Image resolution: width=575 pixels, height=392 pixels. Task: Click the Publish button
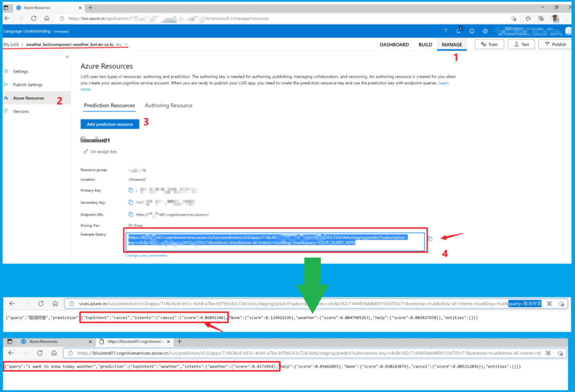pyautogui.click(x=555, y=45)
